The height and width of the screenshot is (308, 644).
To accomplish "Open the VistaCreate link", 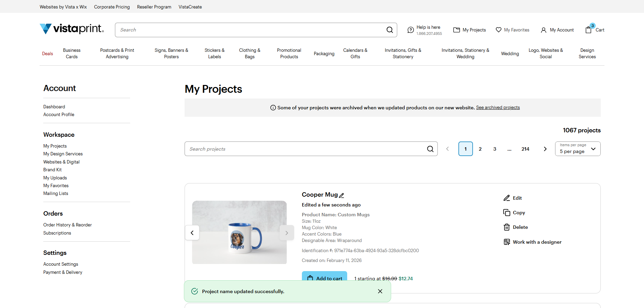I will (x=190, y=7).
